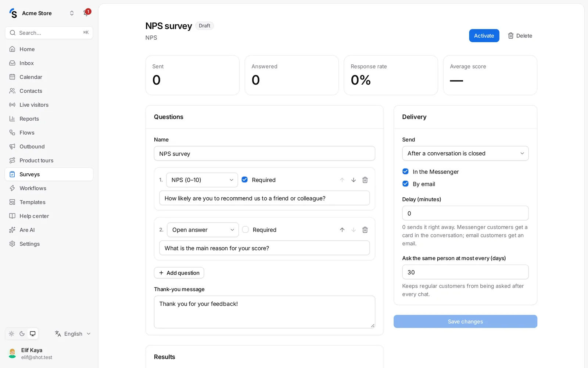Switch to light theme sun icon

pyautogui.click(x=11, y=334)
